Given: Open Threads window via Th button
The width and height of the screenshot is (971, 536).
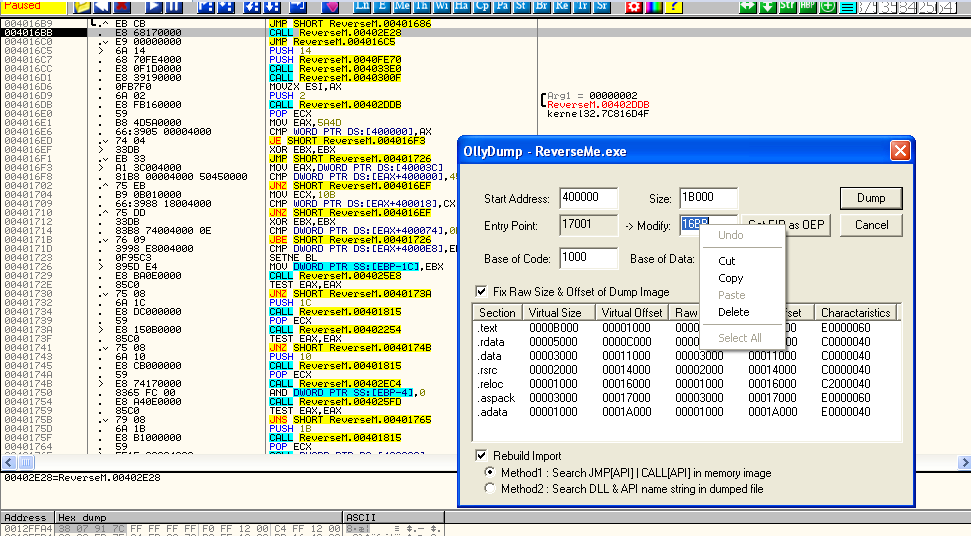Looking at the screenshot, I should click(x=422, y=7).
